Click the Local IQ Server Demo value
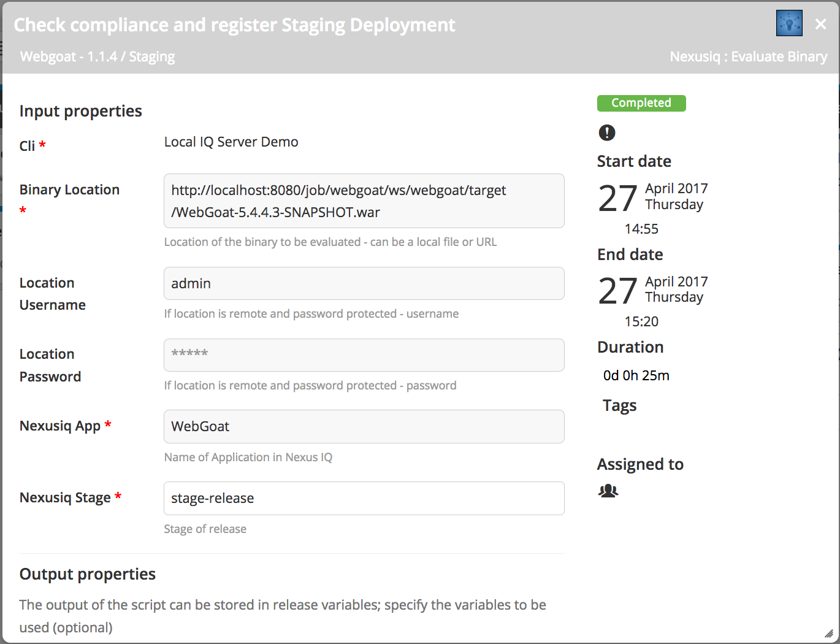840x644 pixels. (x=231, y=142)
